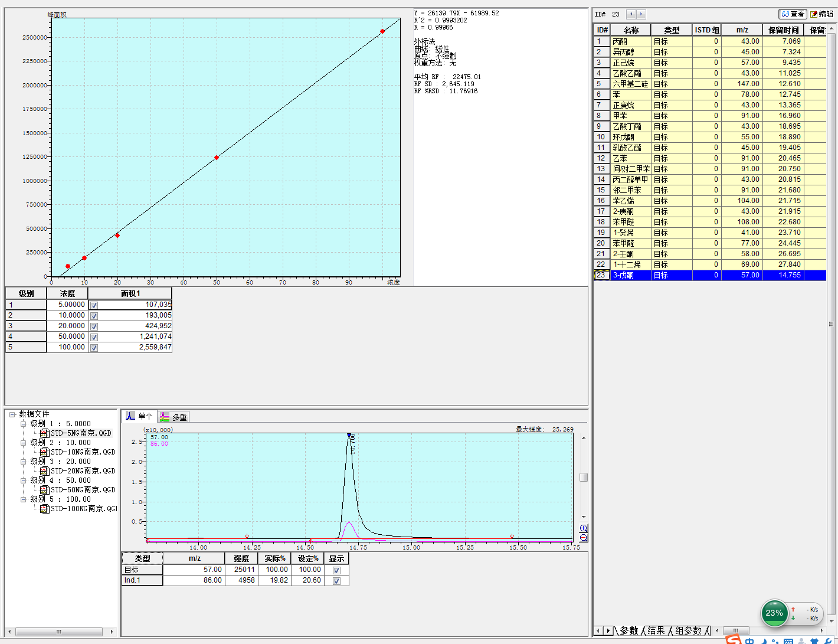The image size is (838, 644).
Task: Click chromatogram vertical scrollbar thumb
Action: pos(584,477)
